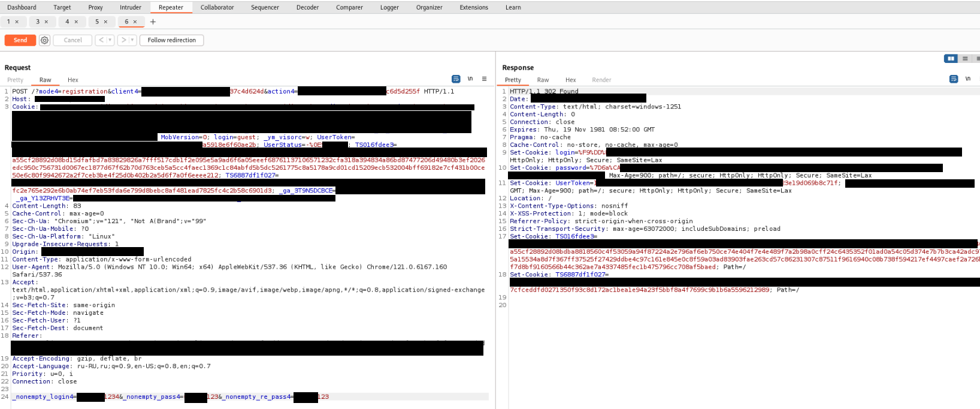Viewport: 980px width, 409px height.
Task: Switch to the Intruder tab
Action: pyautogui.click(x=131, y=7)
